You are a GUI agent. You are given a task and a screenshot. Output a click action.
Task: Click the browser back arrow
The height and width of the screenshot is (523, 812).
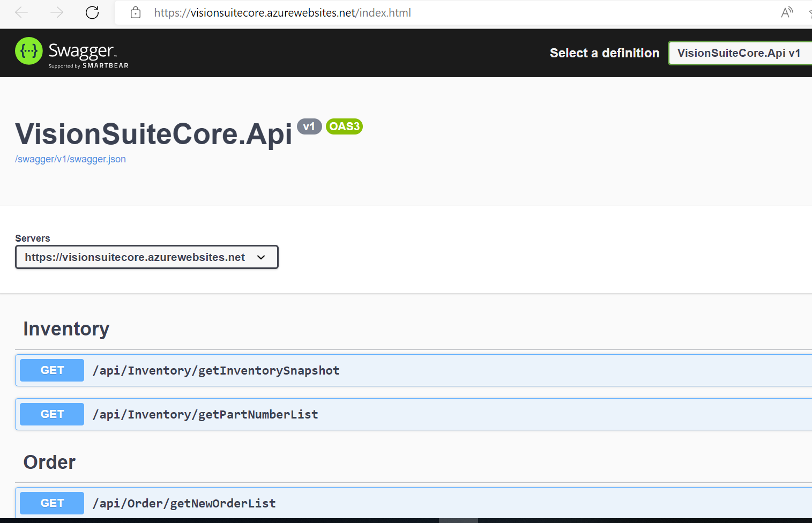tap(21, 12)
